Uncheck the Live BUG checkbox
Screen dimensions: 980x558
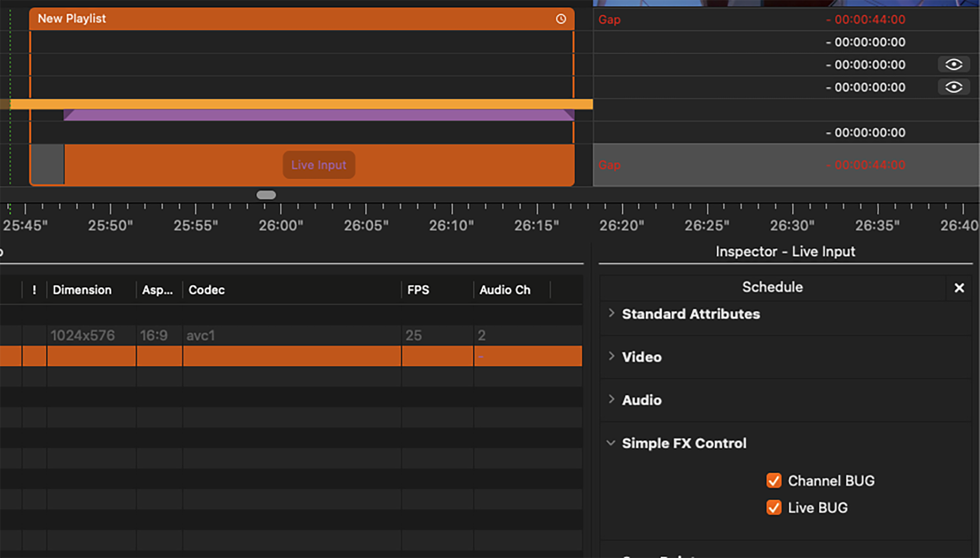click(774, 508)
